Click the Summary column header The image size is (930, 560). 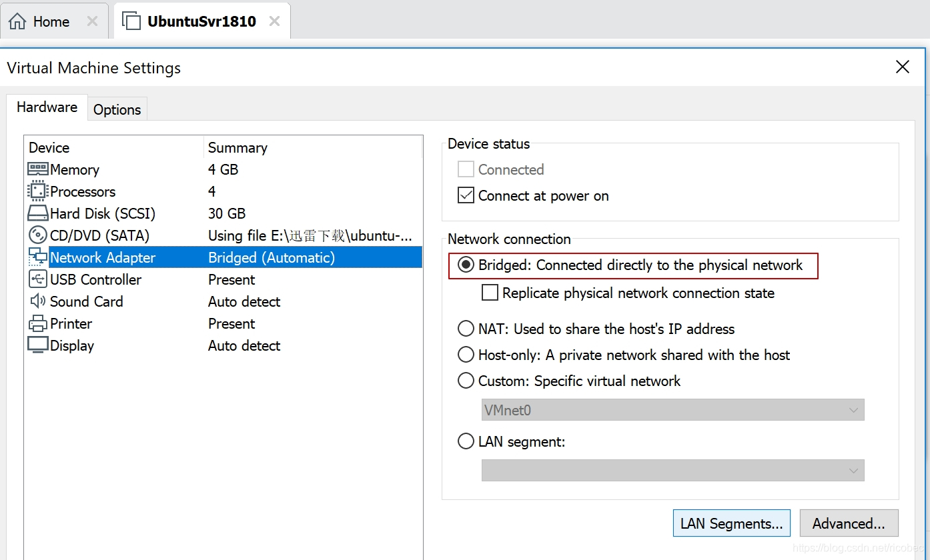point(312,147)
